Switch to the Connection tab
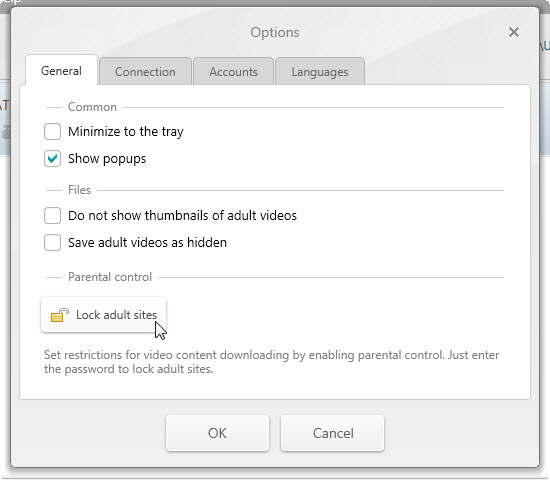Screen dimensions: 550x480 145,72
